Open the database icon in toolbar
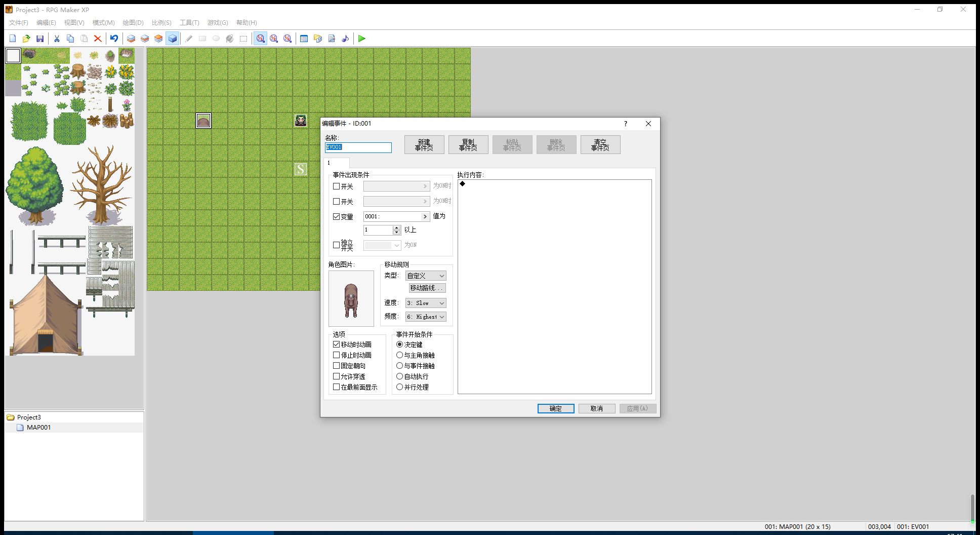980x535 pixels. coord(304,39)
